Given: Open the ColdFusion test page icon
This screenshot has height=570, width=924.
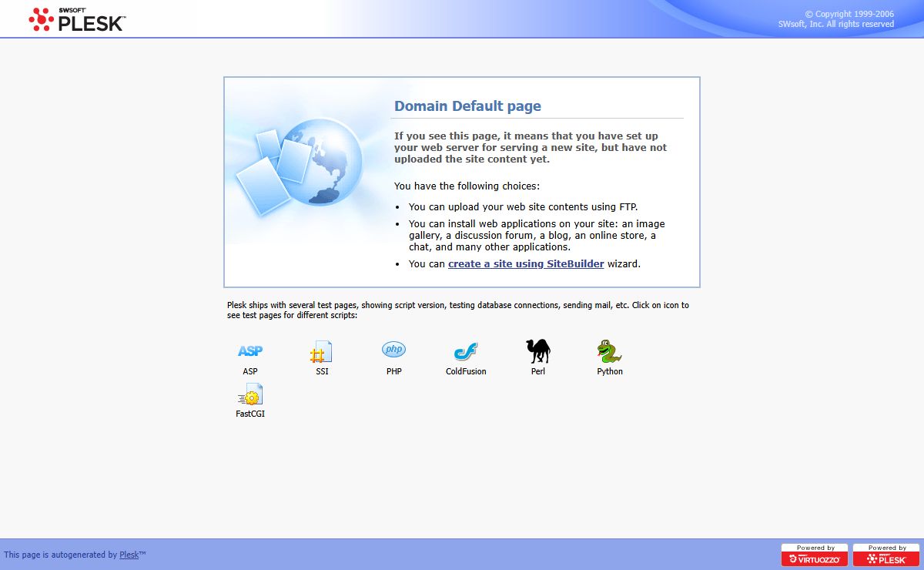Looking at the screenshot, I should point(466,351).
